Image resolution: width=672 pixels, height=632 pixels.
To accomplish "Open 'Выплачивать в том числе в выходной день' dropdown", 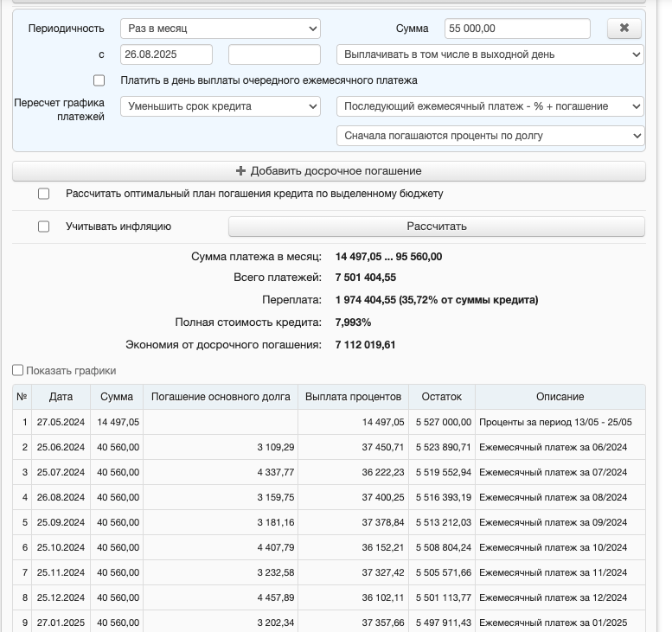I will point(490,54).
